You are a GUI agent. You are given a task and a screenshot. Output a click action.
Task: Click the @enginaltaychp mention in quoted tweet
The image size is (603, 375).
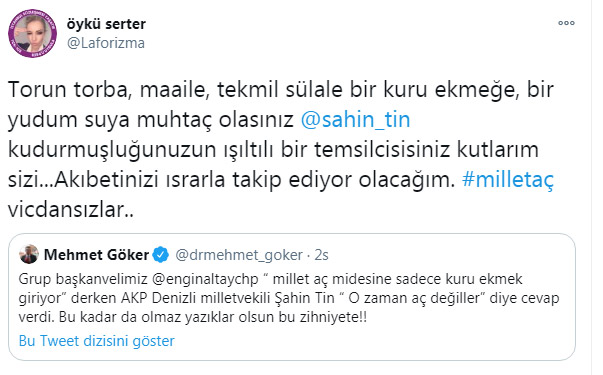tap(205, 279)
